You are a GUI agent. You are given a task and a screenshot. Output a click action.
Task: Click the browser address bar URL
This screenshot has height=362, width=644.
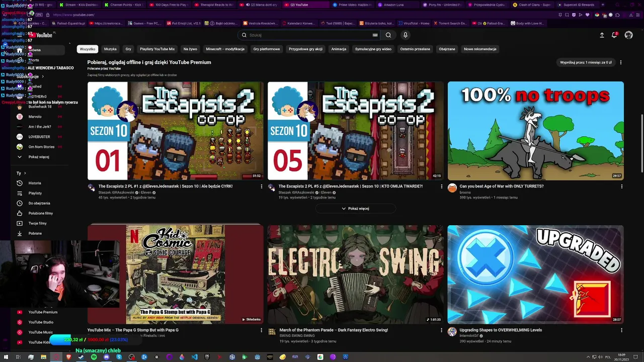[x=73, y=15]
